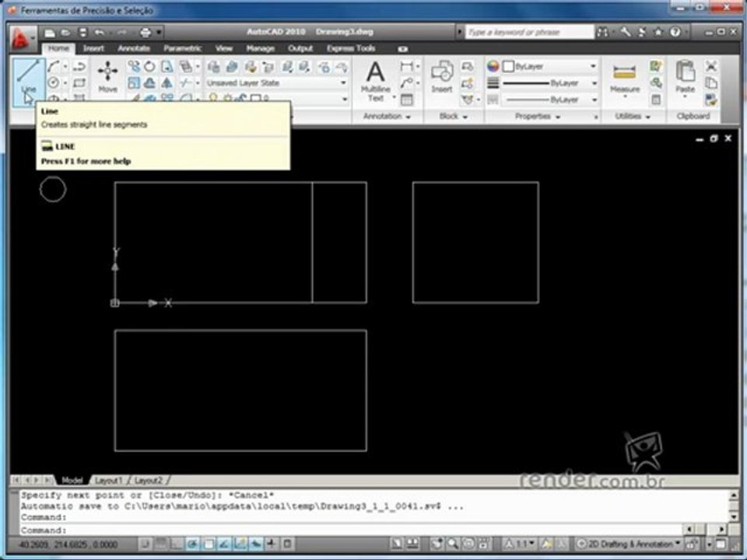Screen dimensions: 747x560
Task: Expand the Utilities panel
Action: [632, 116]
